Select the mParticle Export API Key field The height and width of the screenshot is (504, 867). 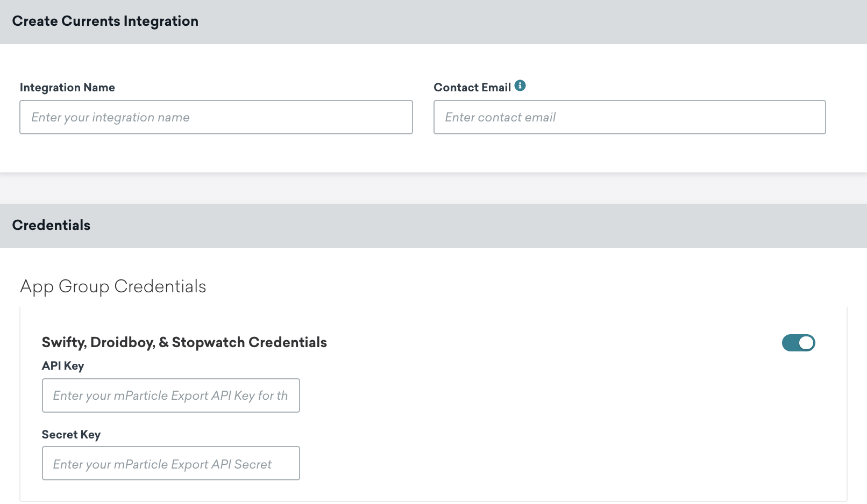170,395
